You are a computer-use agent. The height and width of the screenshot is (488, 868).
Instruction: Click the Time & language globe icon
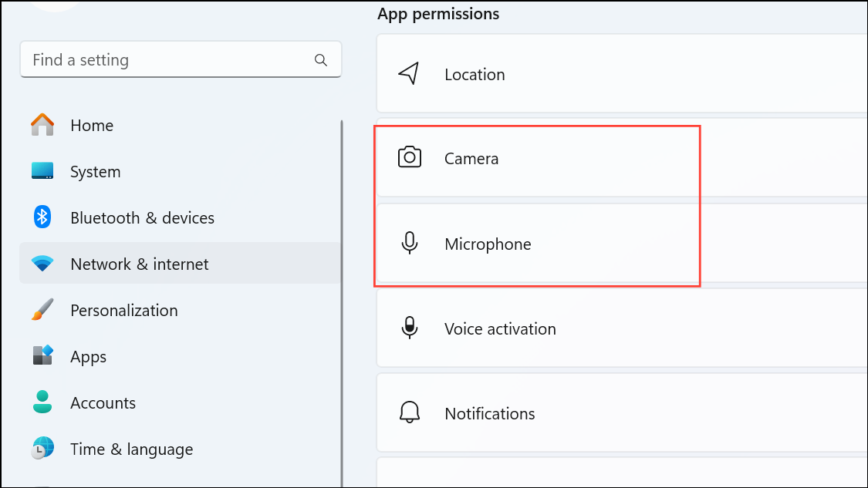42,449
